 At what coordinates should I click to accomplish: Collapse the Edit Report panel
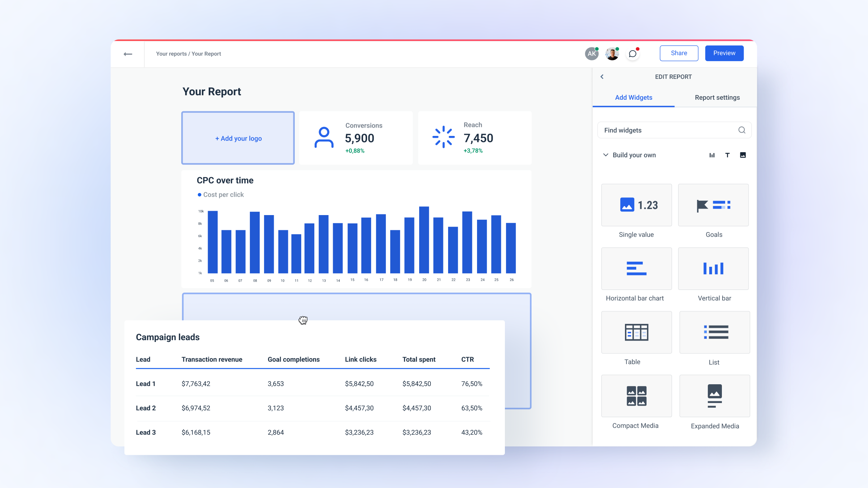click(602, 77)
